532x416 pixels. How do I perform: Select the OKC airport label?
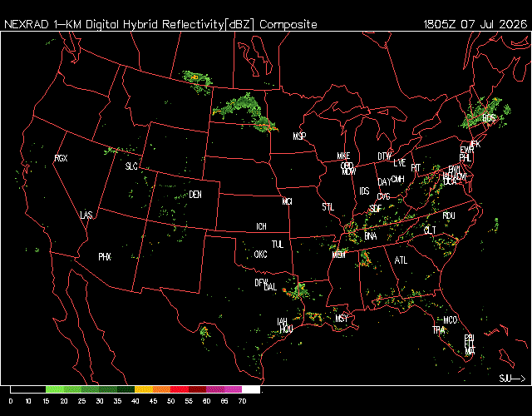point(260,255)
